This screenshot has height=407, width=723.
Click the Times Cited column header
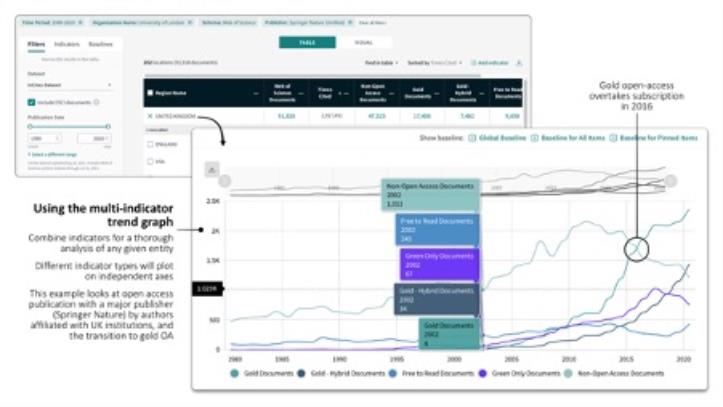click(x=325, y=93)
